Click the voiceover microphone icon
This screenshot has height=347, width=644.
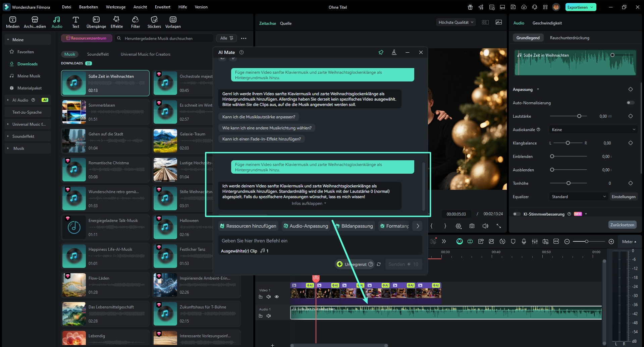coord(524,241)
